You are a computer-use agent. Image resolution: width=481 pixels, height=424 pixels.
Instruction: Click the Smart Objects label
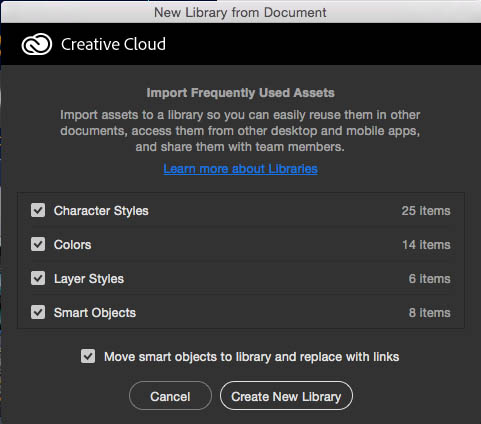click(95, 313)
